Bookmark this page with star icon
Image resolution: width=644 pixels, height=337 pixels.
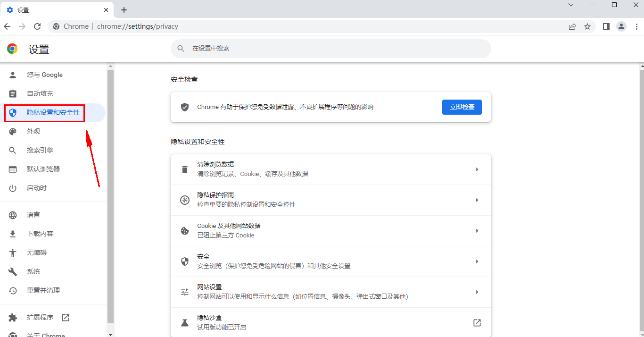587,26
